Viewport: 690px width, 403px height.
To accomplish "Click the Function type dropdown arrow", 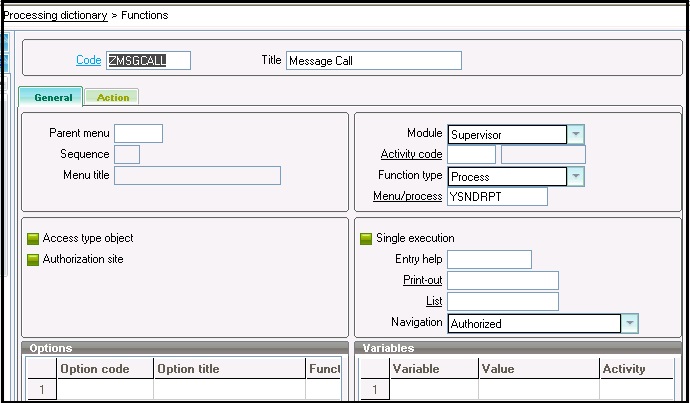I will point(576,176).
